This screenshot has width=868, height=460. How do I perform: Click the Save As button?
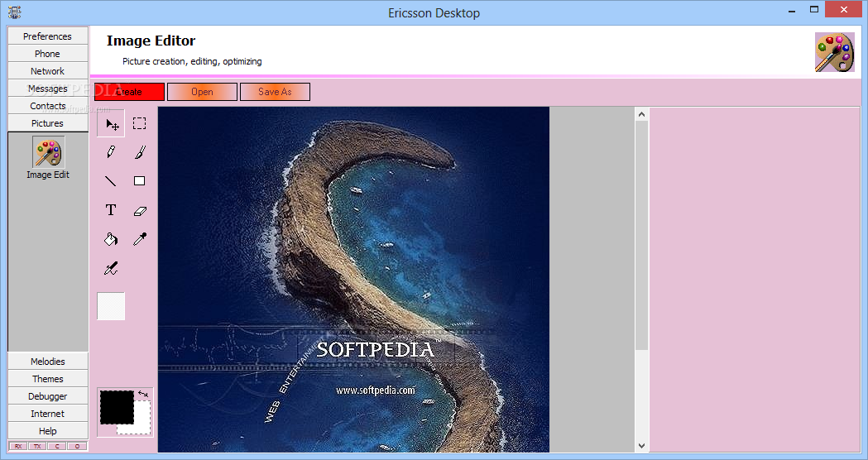[x=275, y=92]
